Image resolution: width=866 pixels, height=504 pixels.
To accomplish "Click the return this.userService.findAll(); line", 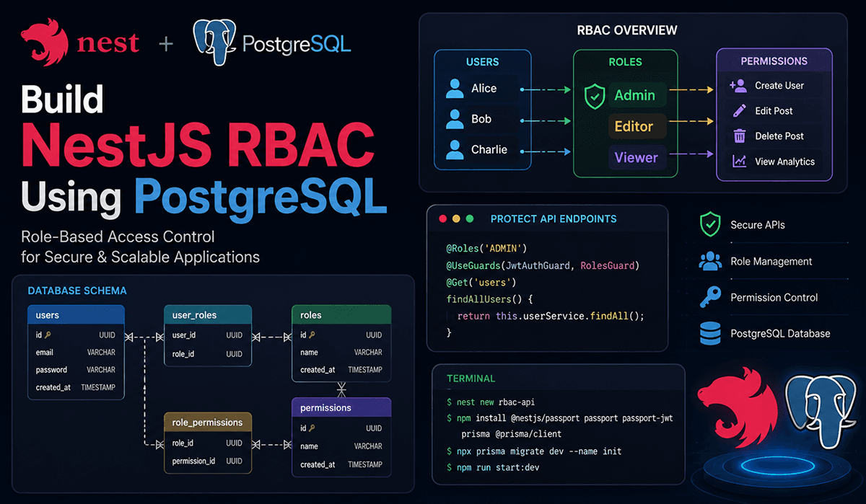I will 549,316.
